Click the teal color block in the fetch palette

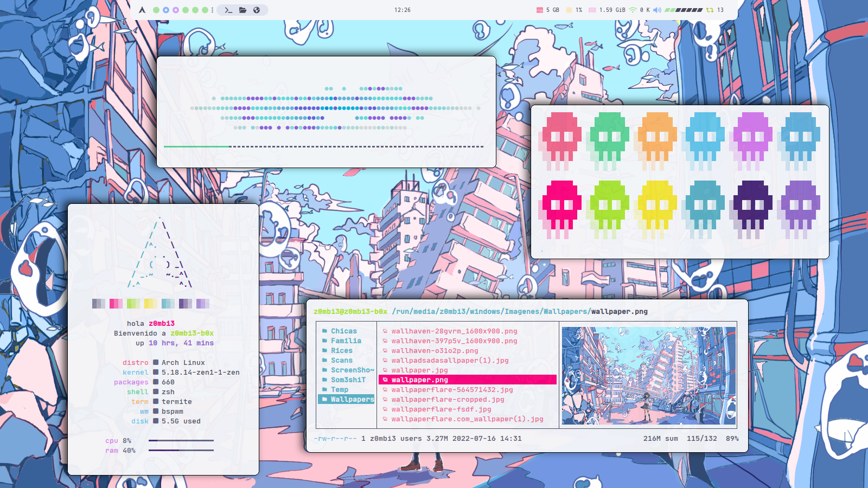point(168,304)
